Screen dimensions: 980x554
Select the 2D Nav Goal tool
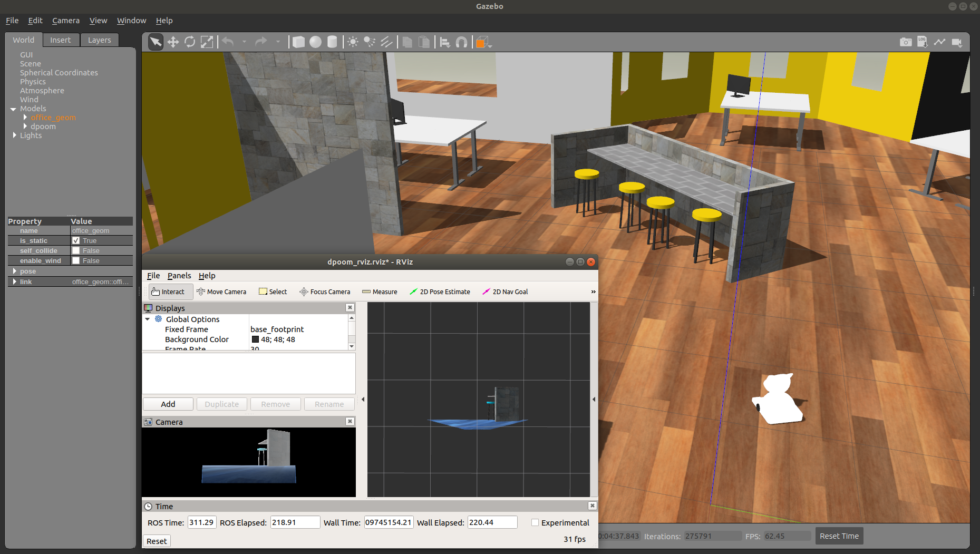pos(505,291)
